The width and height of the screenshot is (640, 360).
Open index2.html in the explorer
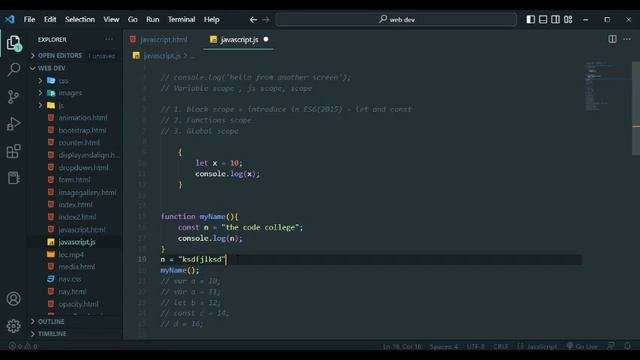tap(77, 217)
